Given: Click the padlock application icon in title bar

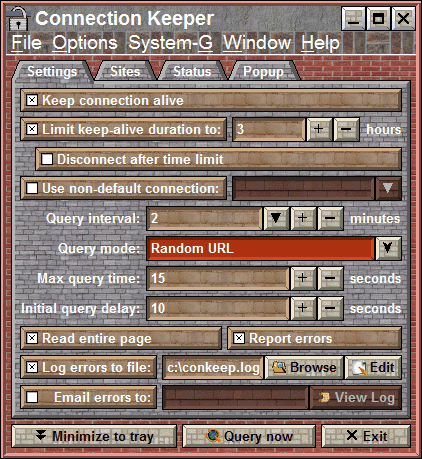Looking at the screenshot, I should coord(19,18).
